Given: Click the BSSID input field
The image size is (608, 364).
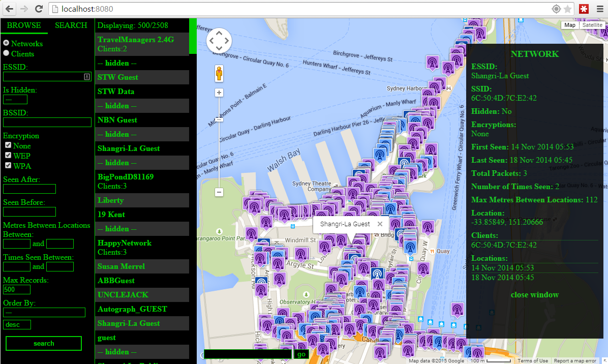Looking at the screenshot, I should (47, 123).
